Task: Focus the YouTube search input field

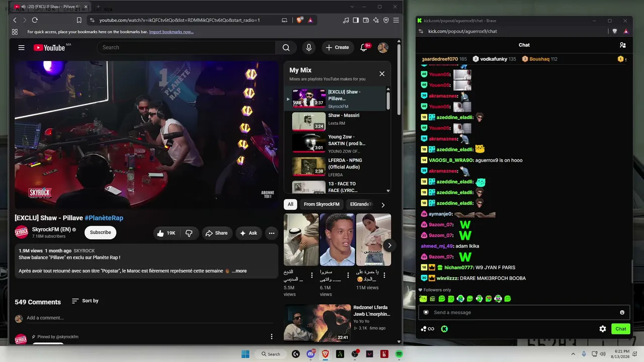Action: tap(187, 48)
